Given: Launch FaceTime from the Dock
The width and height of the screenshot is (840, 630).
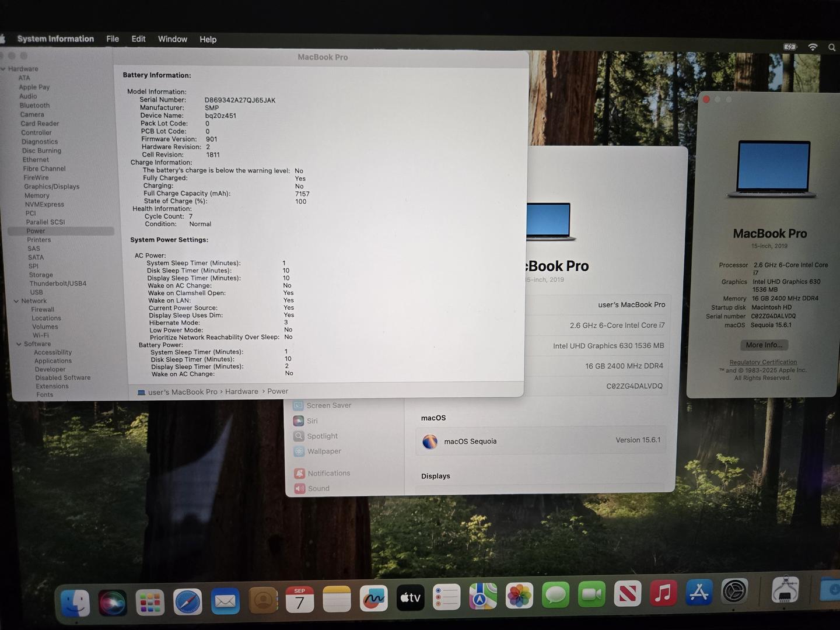Looking at the screenshot, I should (591, 594).
